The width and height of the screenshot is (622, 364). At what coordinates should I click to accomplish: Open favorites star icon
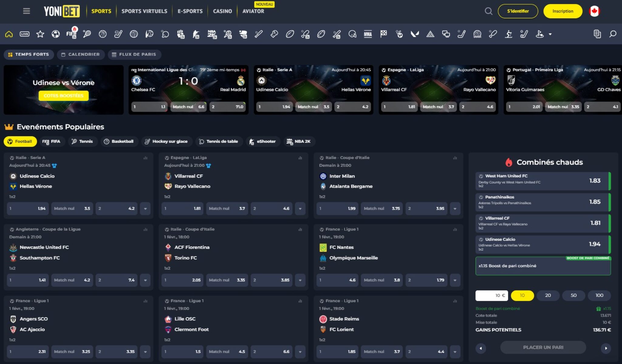click(40, 34)
